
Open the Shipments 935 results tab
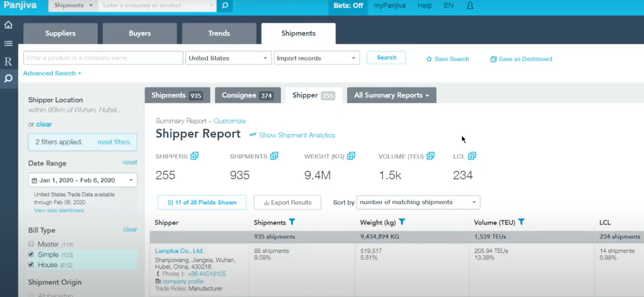tap(177, 95)
